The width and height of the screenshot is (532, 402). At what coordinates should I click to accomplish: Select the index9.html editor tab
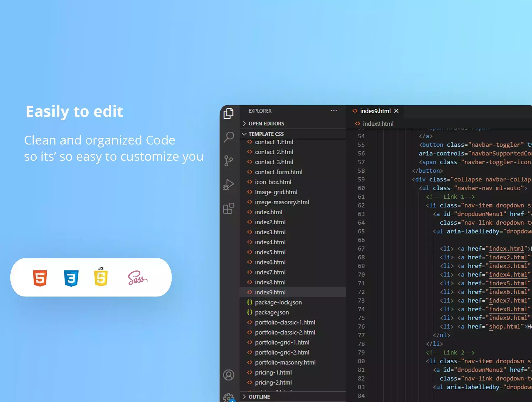[375, 111]
